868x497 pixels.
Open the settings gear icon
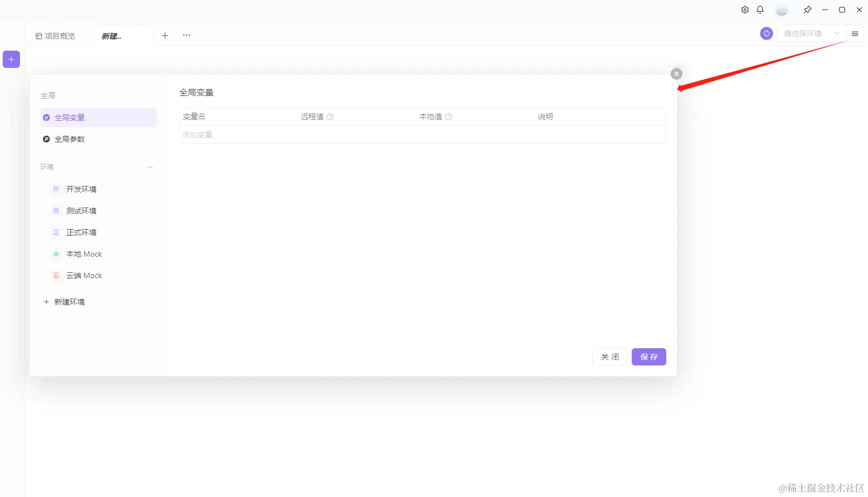(x=745, y=10)
